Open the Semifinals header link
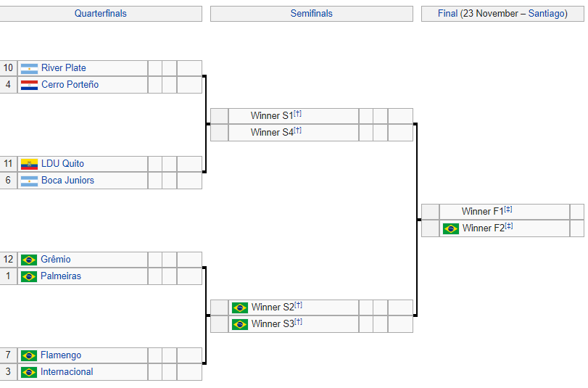The image size is (588, 388). (312, 14)
